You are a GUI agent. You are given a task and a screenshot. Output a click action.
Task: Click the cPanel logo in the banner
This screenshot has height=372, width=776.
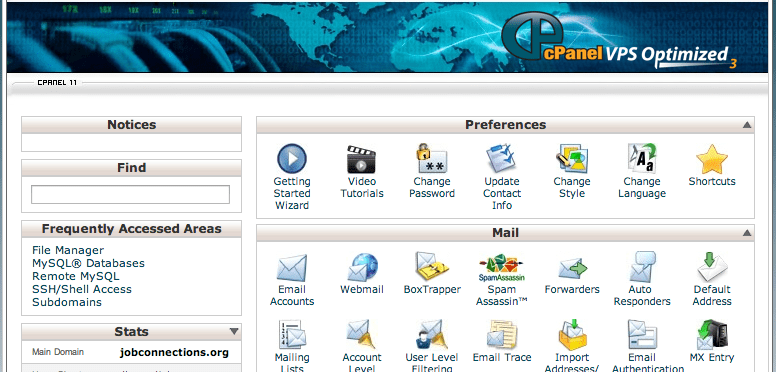pos(619,39)
